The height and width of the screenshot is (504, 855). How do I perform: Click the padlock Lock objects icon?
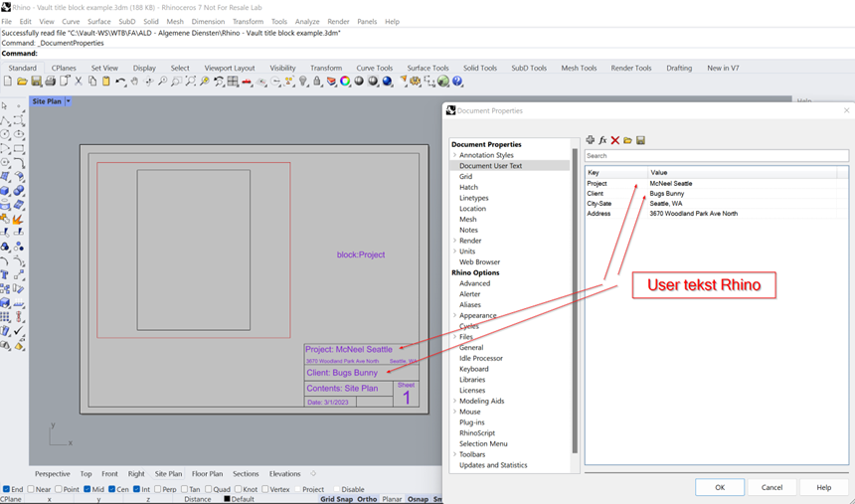click(x=317, y=82)
